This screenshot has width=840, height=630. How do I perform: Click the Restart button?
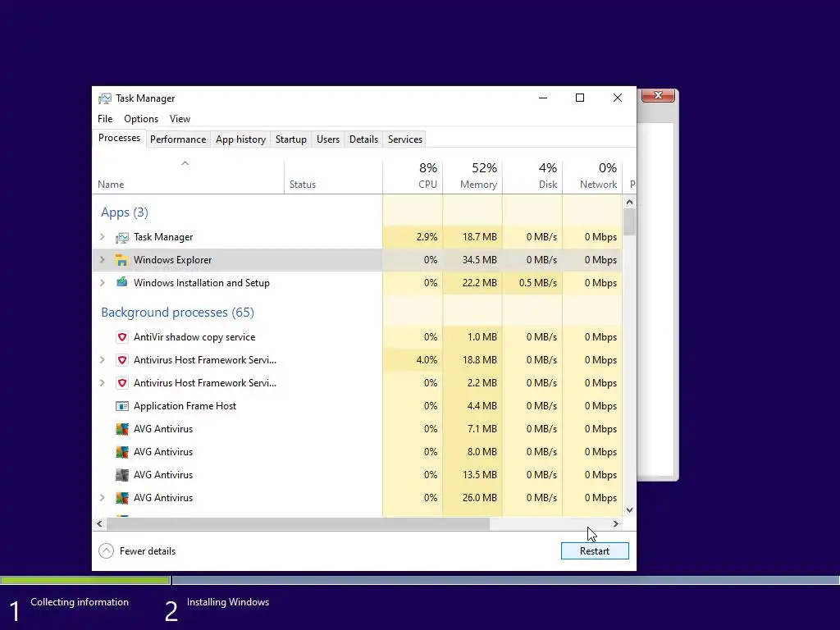point(595,551)
